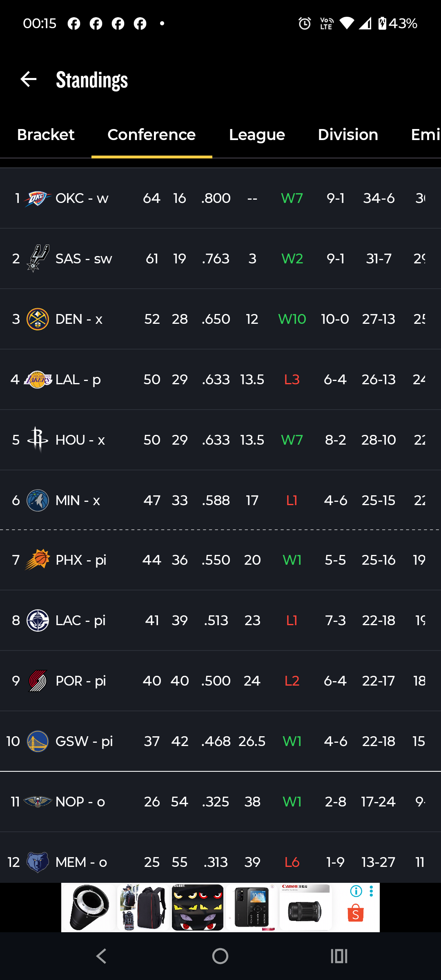Open the Oklahoma City Thunder team logo
441x980 pixels.
(38, 198)
